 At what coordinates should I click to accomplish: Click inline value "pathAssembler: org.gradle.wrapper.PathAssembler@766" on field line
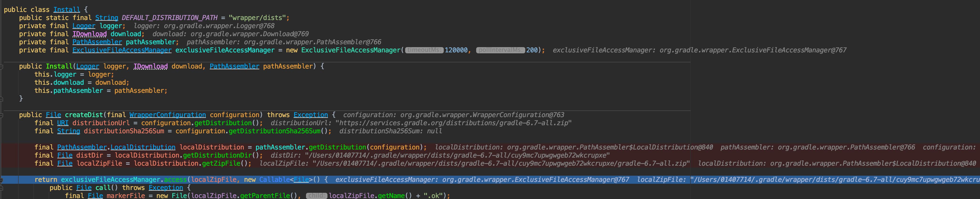click(284, 42)
